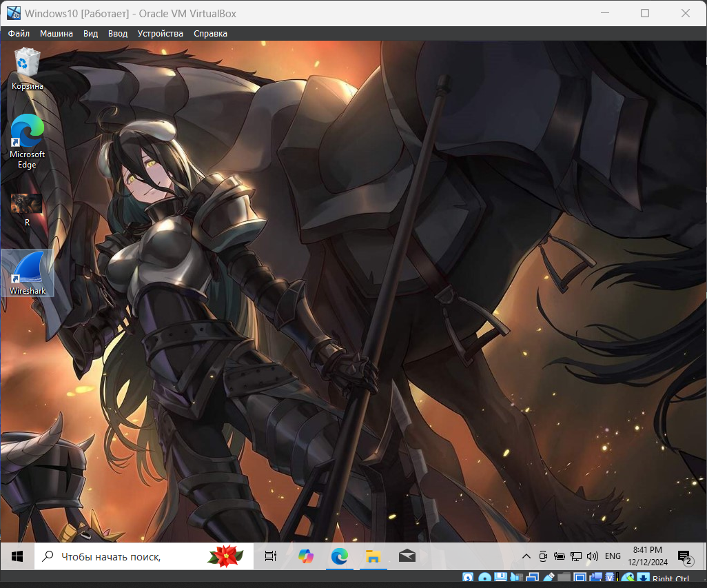Click the keyboard capture arrow icon
The height and width of the screenshot is (588, 707).
[x=644, y=578]
